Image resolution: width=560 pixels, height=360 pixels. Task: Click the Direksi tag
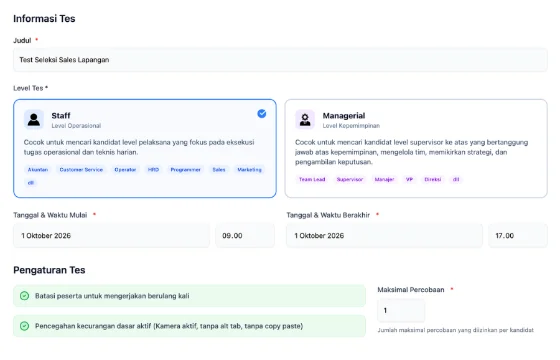coord(432,179)
